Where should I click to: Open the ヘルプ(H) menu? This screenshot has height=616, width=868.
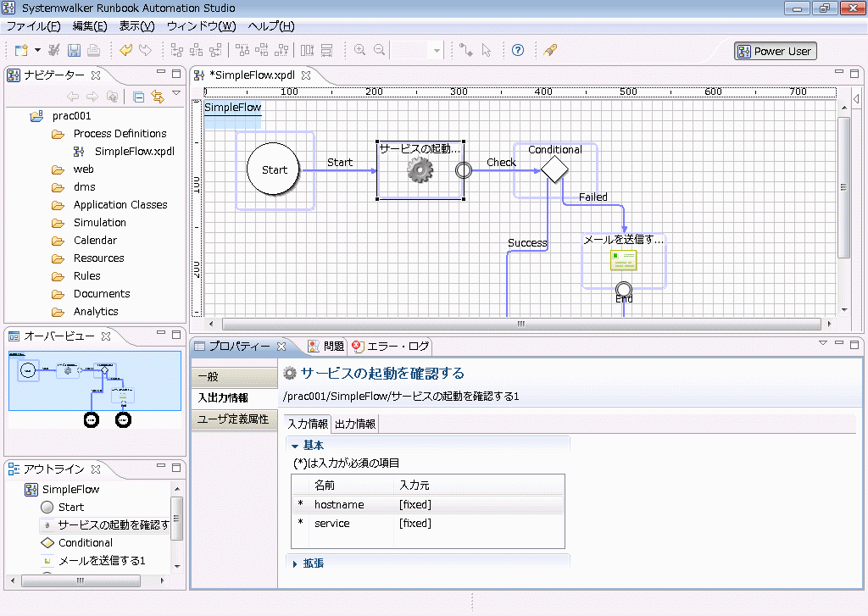(x=271, y=26)
